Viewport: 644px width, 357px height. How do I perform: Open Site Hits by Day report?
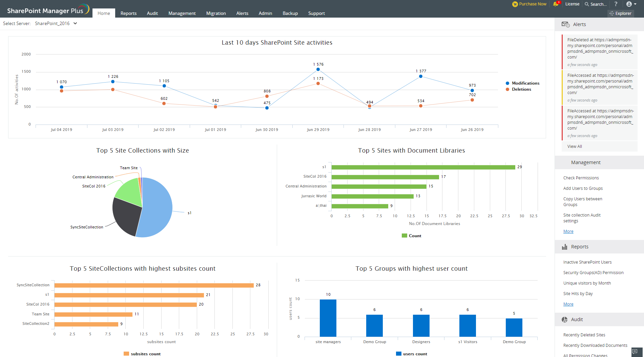578,294
